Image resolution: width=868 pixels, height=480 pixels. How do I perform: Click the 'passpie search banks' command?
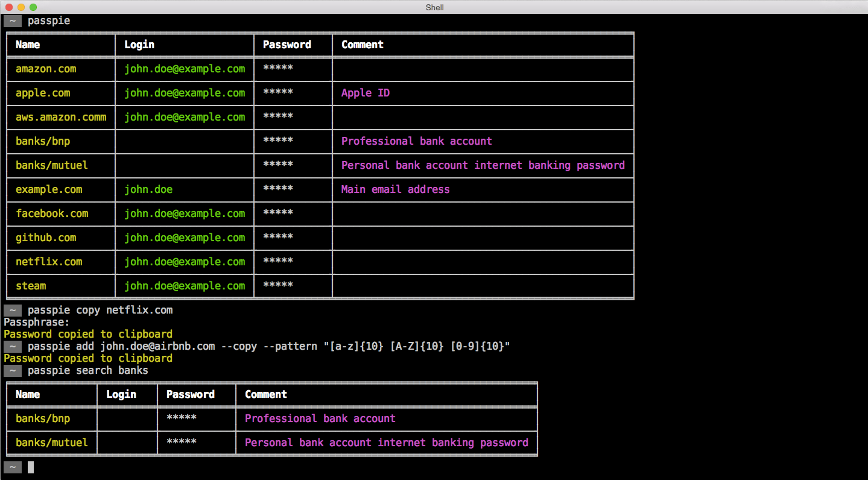click(88, 370)
